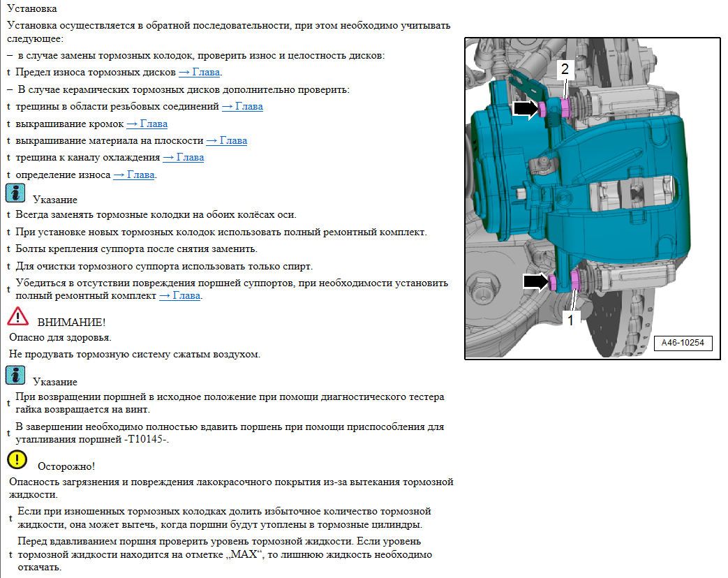The width and height of the screenshot is (728, 578).
Task: Click line 'Не продувать тормозную систему сжатым воздухом'
Action: coord(135,354)
